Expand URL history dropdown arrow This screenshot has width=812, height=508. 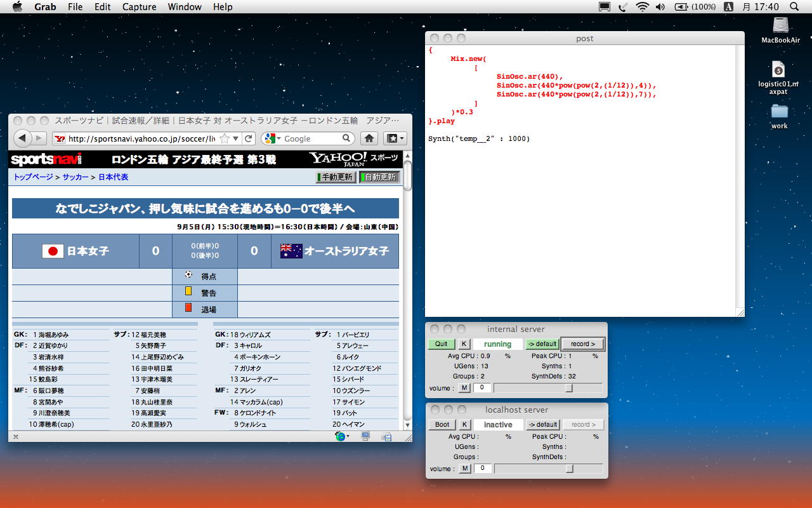pos(236,138)
